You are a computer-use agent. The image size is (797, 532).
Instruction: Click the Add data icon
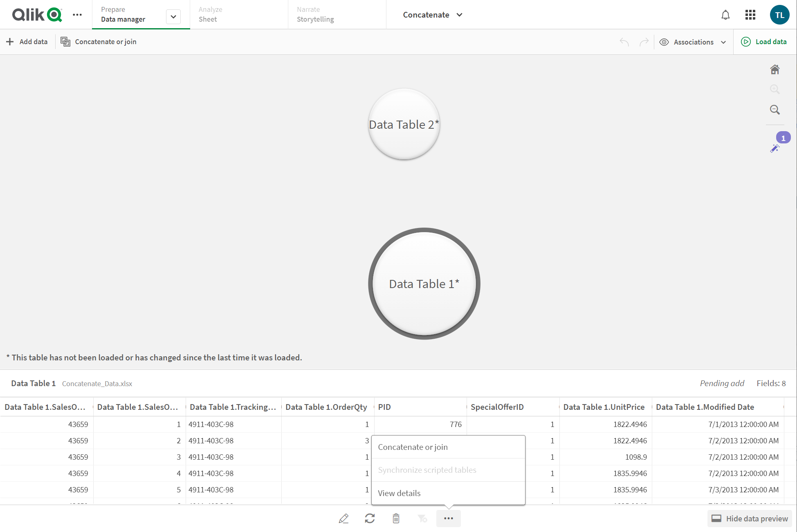coord(11,41)
